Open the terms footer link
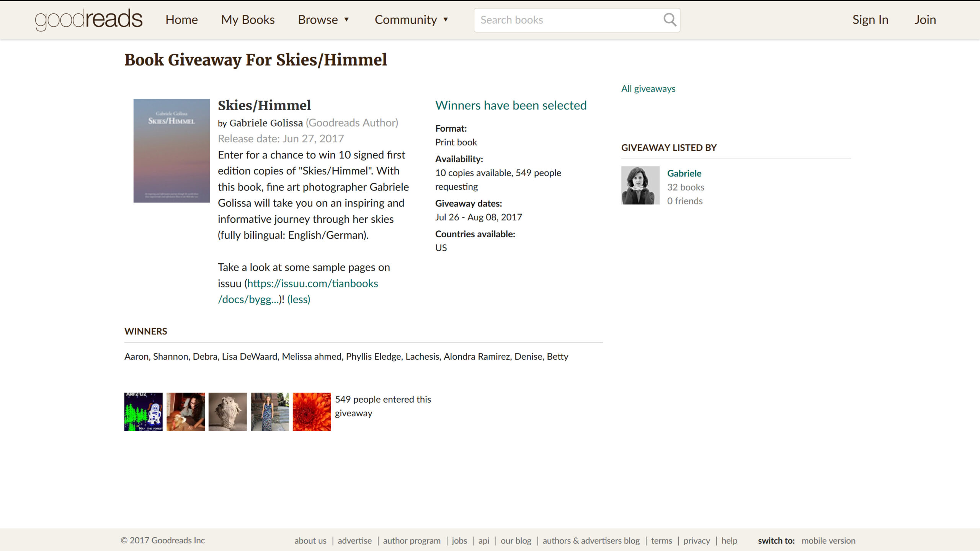980x551 pixels. coord(661,541)
